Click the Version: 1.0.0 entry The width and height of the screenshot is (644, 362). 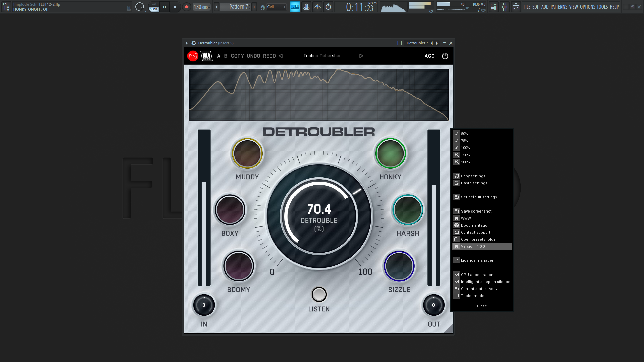(482, 246)
